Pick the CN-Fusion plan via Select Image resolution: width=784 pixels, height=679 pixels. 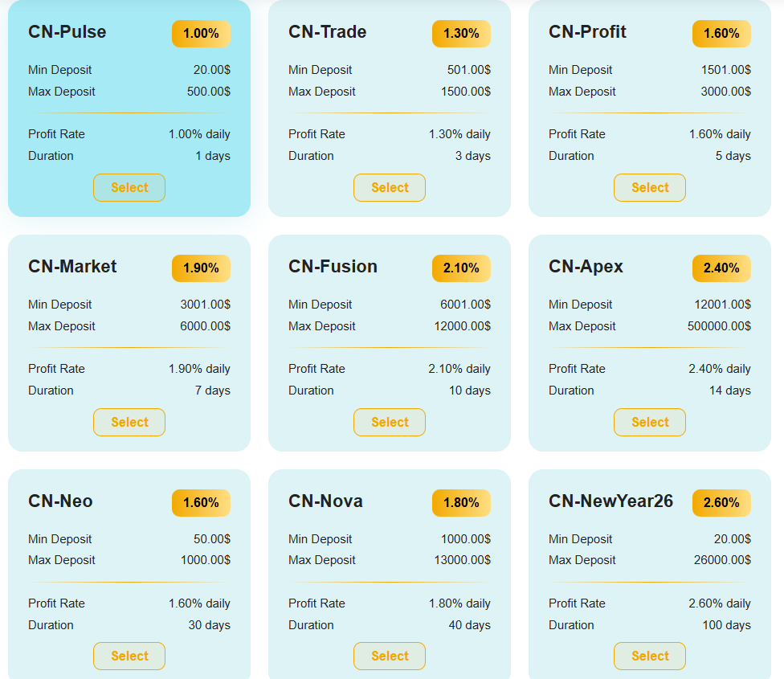tap(390, 422)
